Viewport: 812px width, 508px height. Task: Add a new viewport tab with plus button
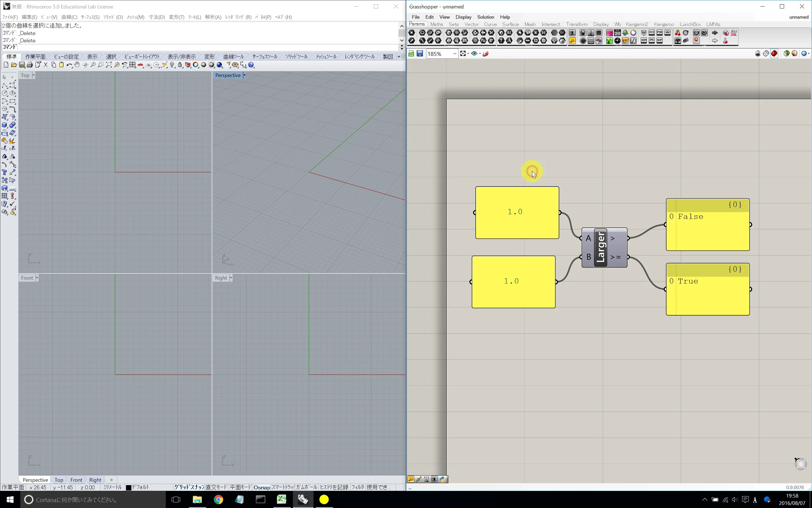click(x=111, y=480)
